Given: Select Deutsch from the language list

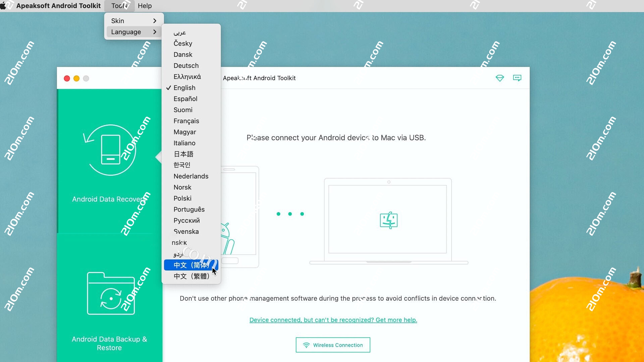Looking at the screenshot, I should pyautogui.click(x=186, y=65).
